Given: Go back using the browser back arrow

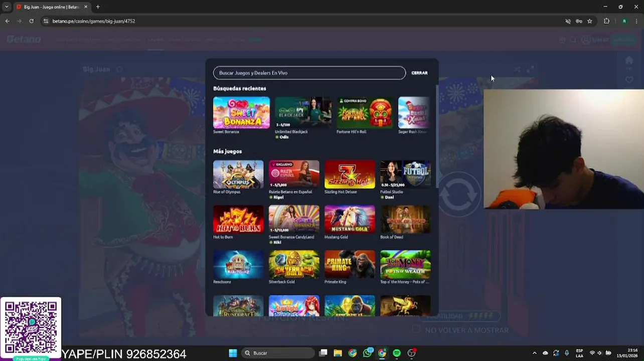Looking at the screenshot, I should [x=7, y=21].
